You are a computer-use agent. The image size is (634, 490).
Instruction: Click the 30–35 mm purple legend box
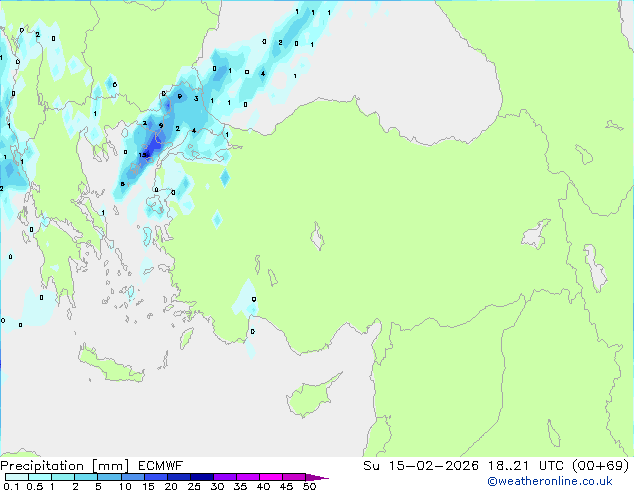click(x=224, y=477)
